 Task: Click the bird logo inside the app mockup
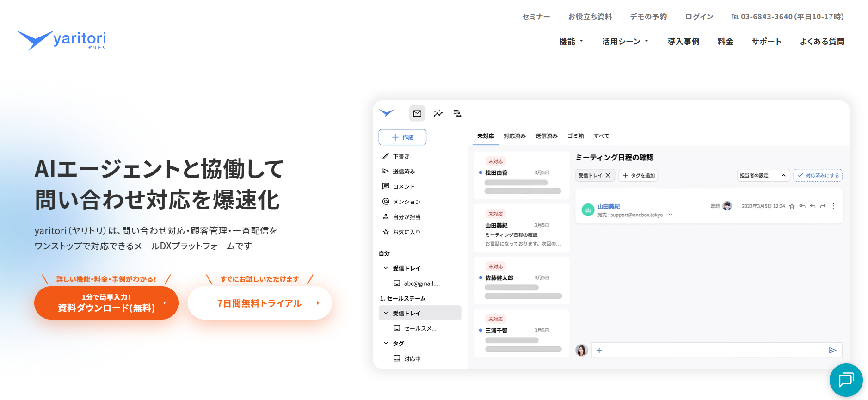click(387, 113)
